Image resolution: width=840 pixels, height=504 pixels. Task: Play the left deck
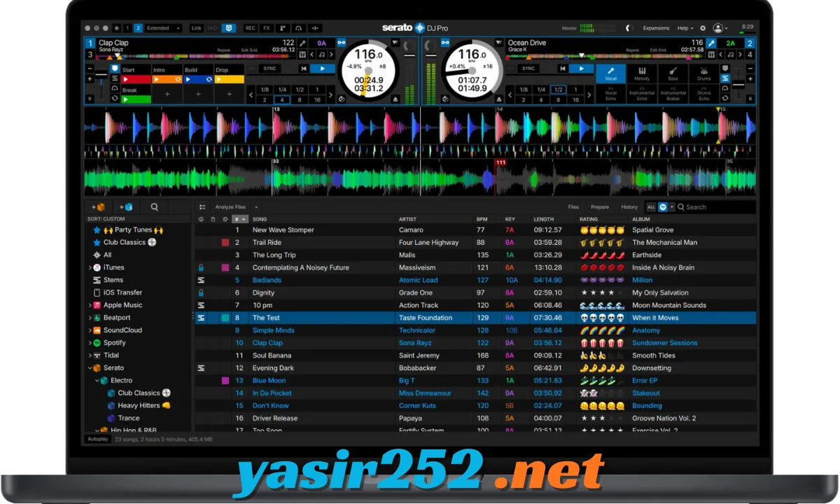323,69
